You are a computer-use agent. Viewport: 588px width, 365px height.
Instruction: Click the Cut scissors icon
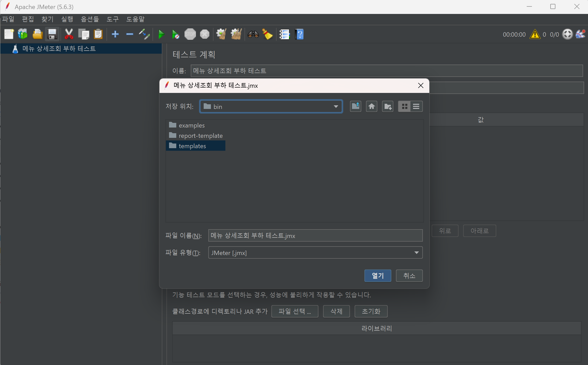point(69,34)
